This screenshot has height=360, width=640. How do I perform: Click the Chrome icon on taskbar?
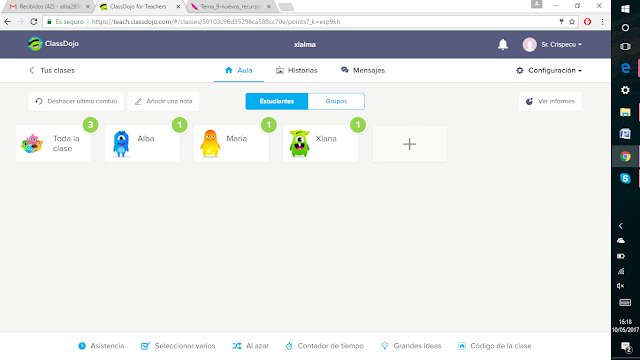click(x=625, y=156)
